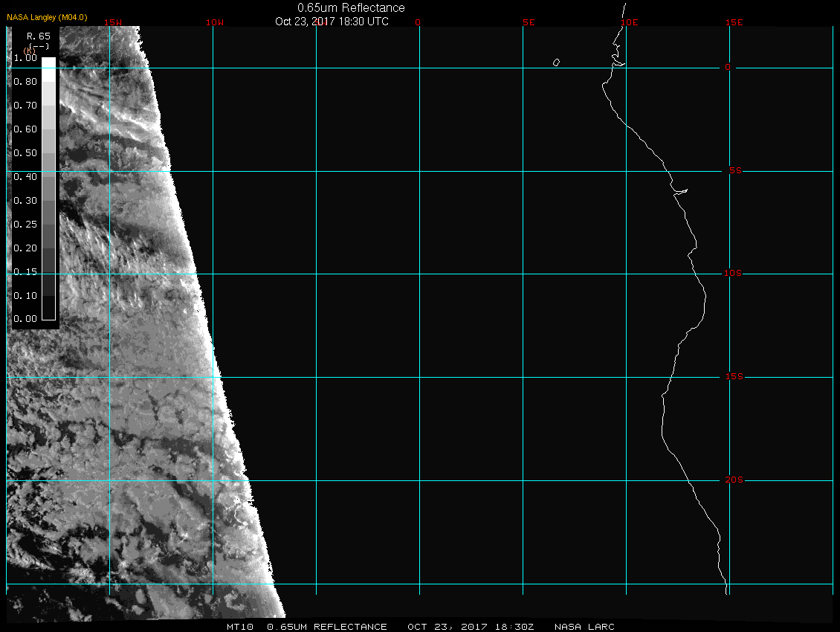
Task: Select the 20S latitude label
Action: coord(732,480)
